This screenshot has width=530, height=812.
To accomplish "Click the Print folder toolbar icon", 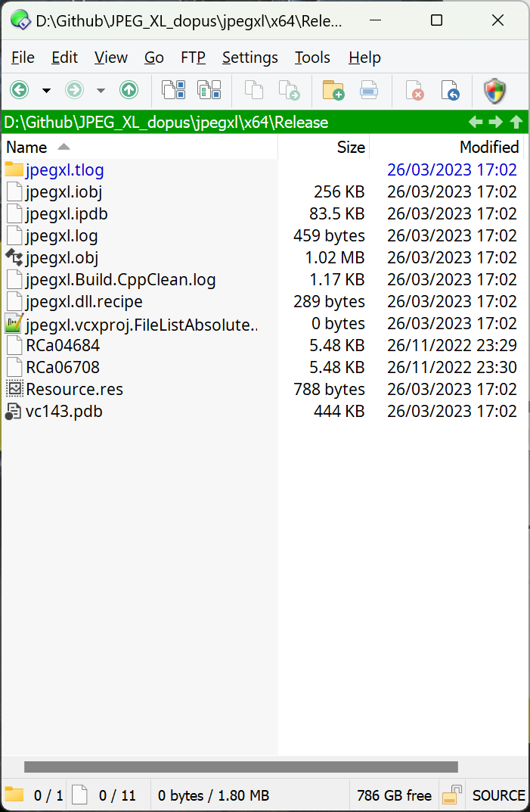I will click(x=368, y=90).
